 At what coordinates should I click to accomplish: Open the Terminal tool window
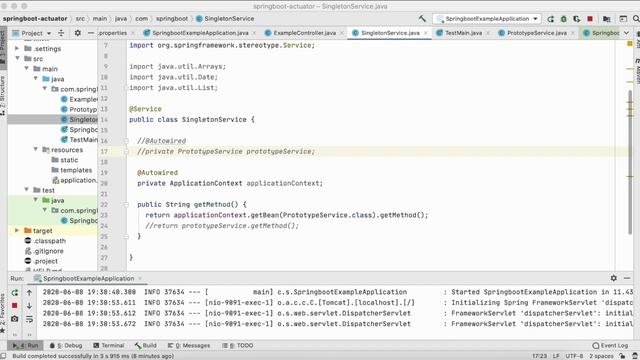[x=109, y=345]
